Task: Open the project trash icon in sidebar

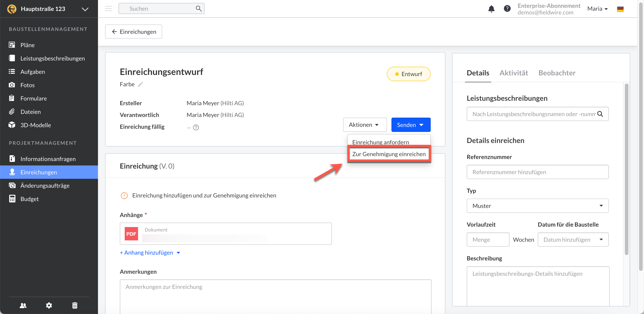Action: coord(75,305)
